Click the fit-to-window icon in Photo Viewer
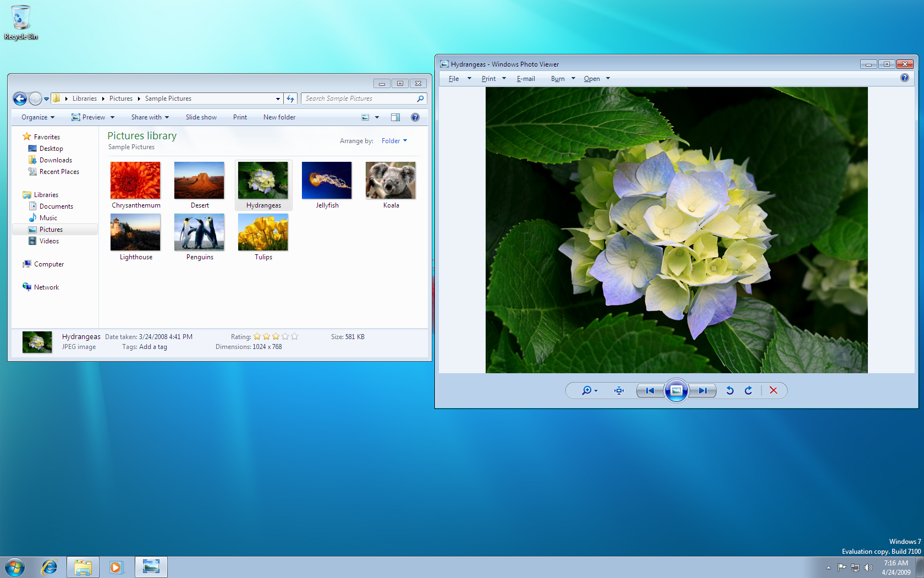Viewport: 924px width, 578px height. (618, 390)
